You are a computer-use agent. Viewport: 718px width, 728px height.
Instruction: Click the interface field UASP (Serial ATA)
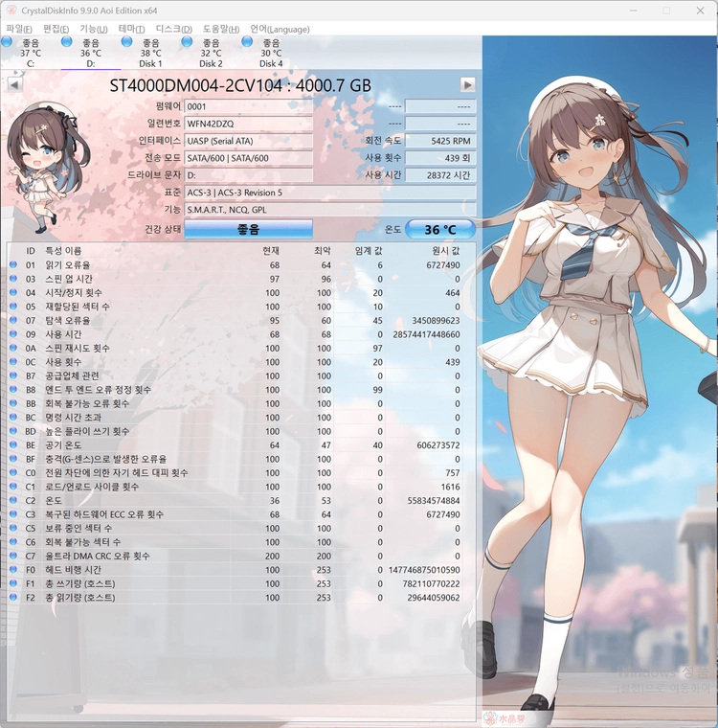[x=248, y=141]
